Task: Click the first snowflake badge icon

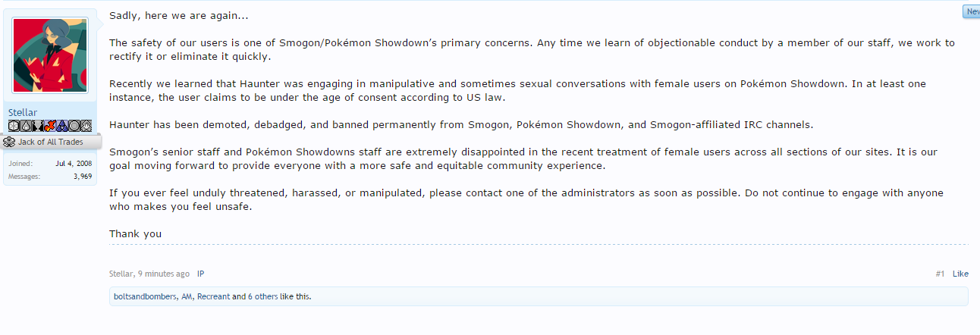Action: (14, 126)
